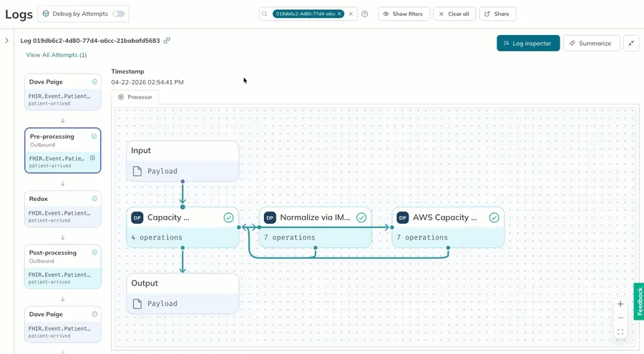This screenshot has height=354, width=644.
Task: Click the search magnifier icon
Action: [x=265, y=14]
